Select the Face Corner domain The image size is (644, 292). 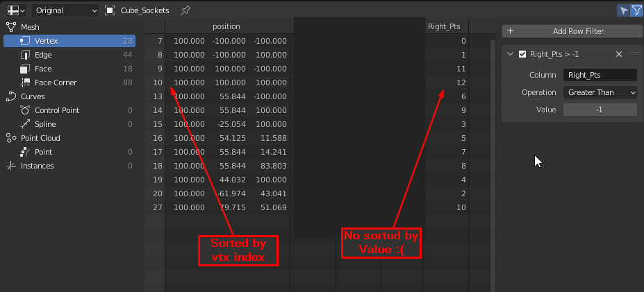(69, 83)
